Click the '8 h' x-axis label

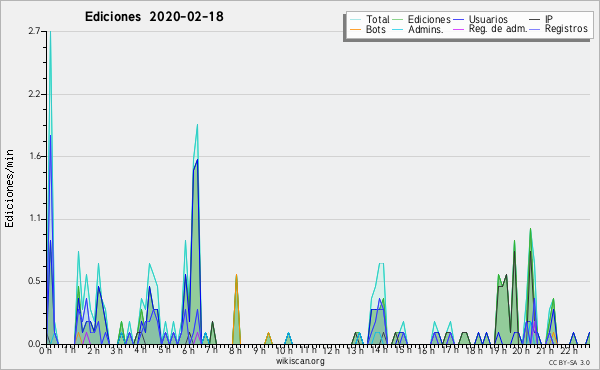(x=235, y=350)
